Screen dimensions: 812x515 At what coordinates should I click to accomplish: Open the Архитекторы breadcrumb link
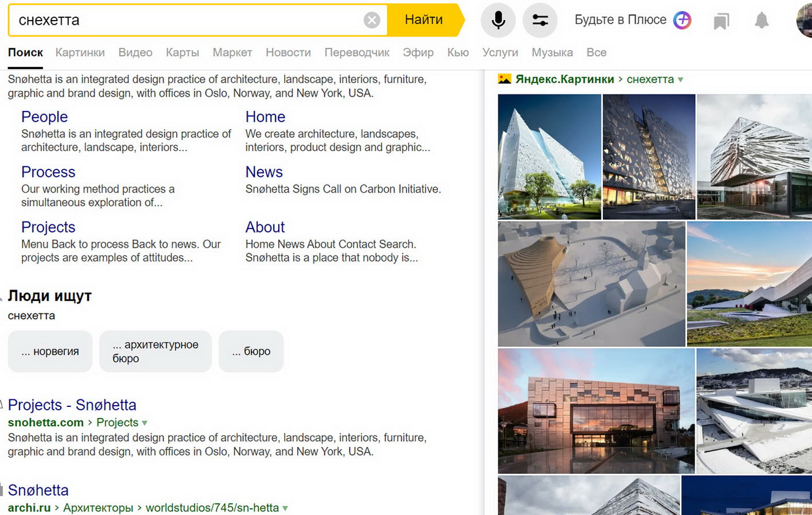(98, 507)
